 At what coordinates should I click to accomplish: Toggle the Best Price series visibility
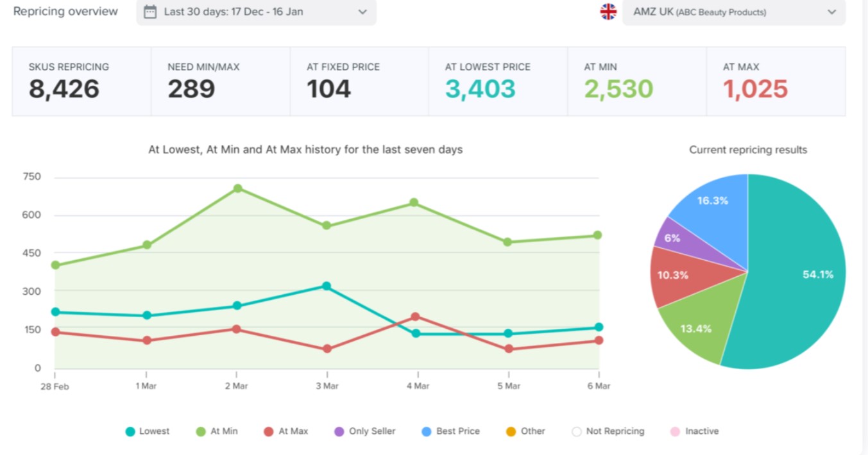[425, 431]
